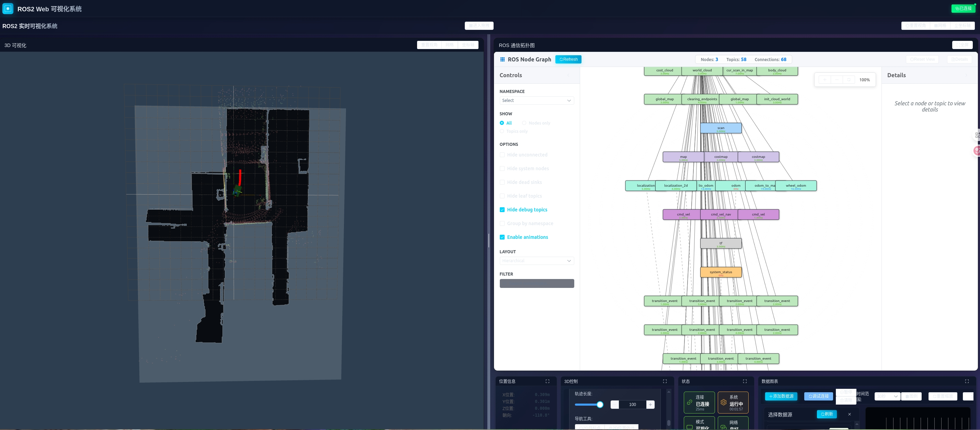980x430 pixels.
Task: Click the 添加数据源 button
Action: tap(781, 396)
